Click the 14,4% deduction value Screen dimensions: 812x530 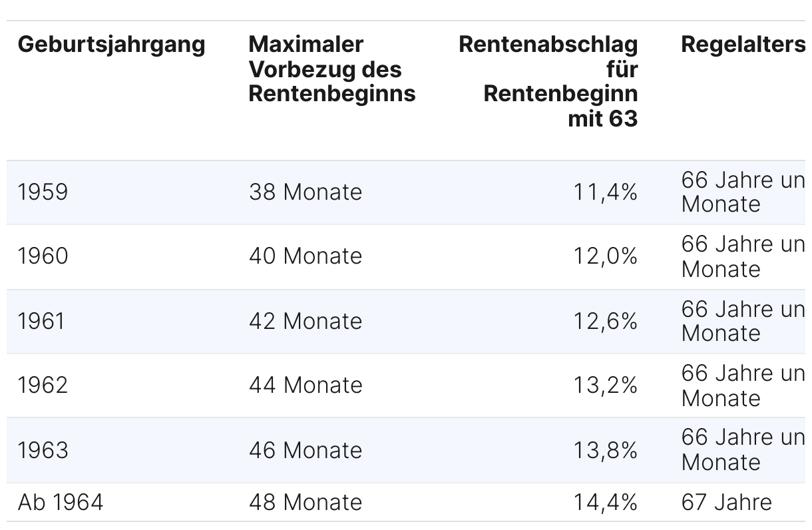click(605, 502)
